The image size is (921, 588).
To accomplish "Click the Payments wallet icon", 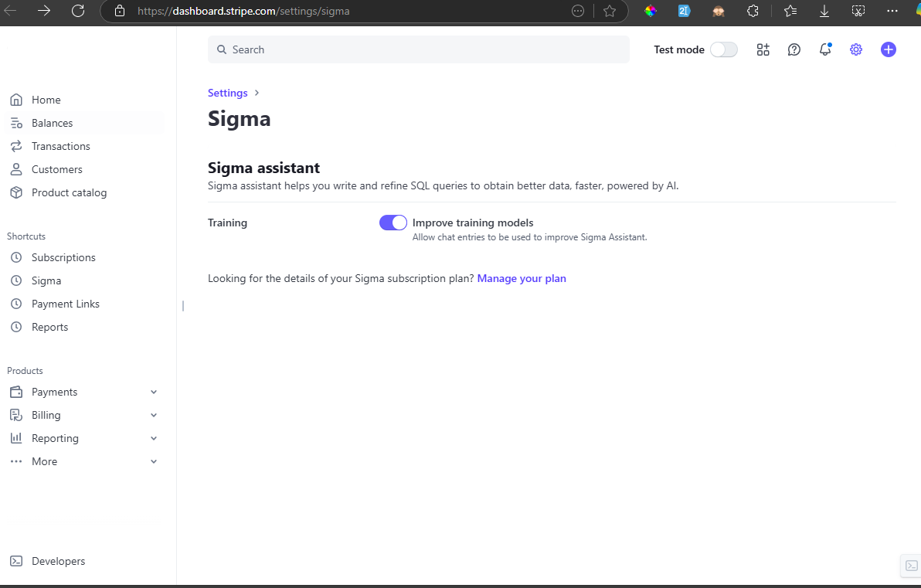I will (16, 392).
